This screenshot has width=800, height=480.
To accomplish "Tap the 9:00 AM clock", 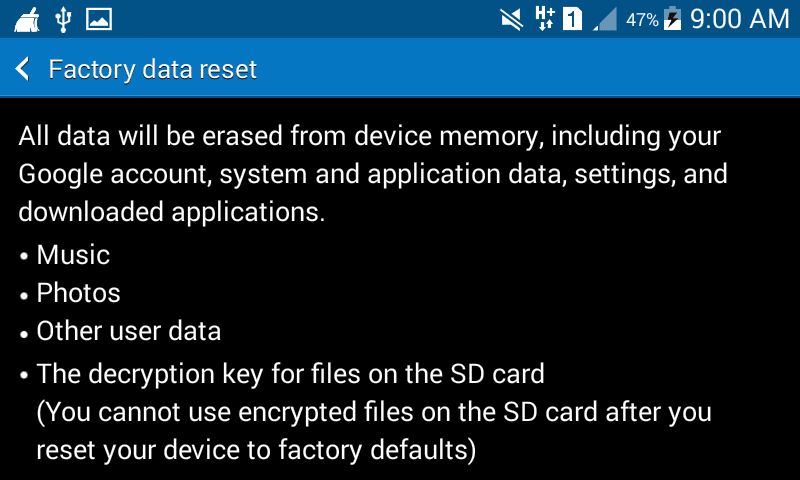I will pos(740,18).
